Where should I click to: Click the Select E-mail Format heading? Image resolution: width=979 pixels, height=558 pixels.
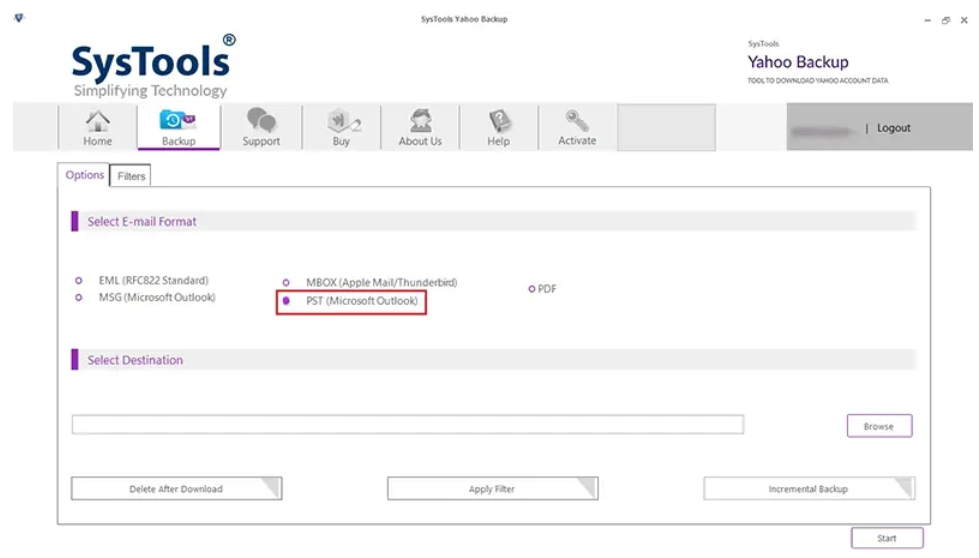pyautogui.click(x=142, y=222)
